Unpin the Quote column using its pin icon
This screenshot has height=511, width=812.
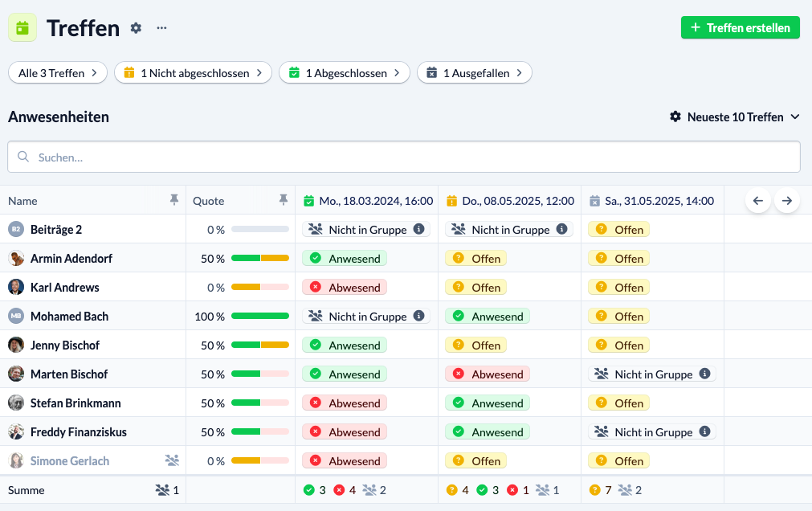pos(284,199)
